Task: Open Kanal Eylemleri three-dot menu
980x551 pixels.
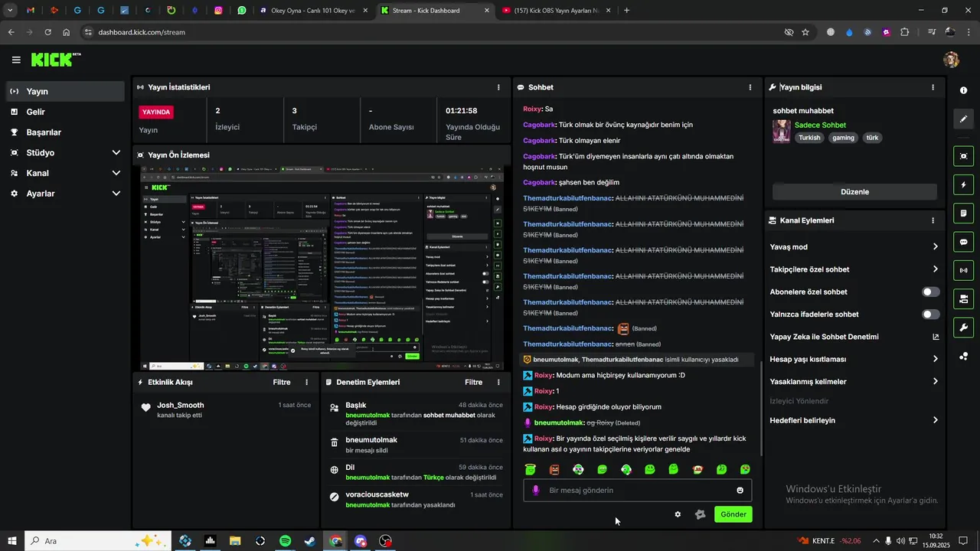Action: 933,220
